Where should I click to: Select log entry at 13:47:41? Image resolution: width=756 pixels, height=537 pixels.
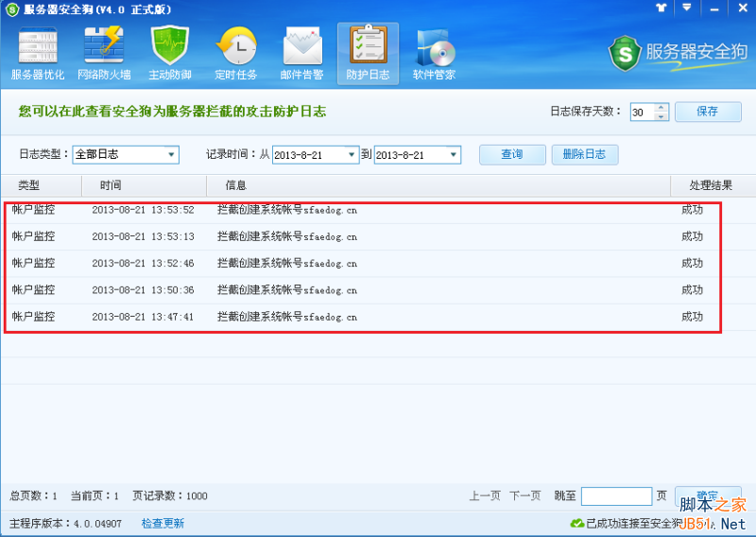coord(378,317)
